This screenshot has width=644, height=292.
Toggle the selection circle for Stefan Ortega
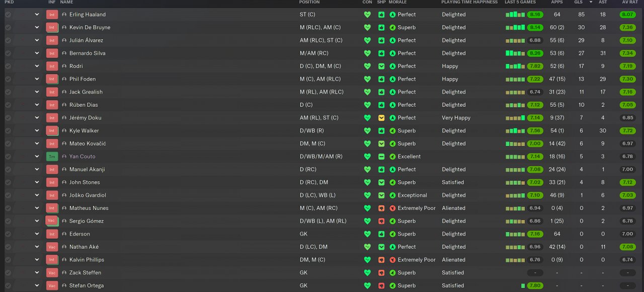pos(8,285)
